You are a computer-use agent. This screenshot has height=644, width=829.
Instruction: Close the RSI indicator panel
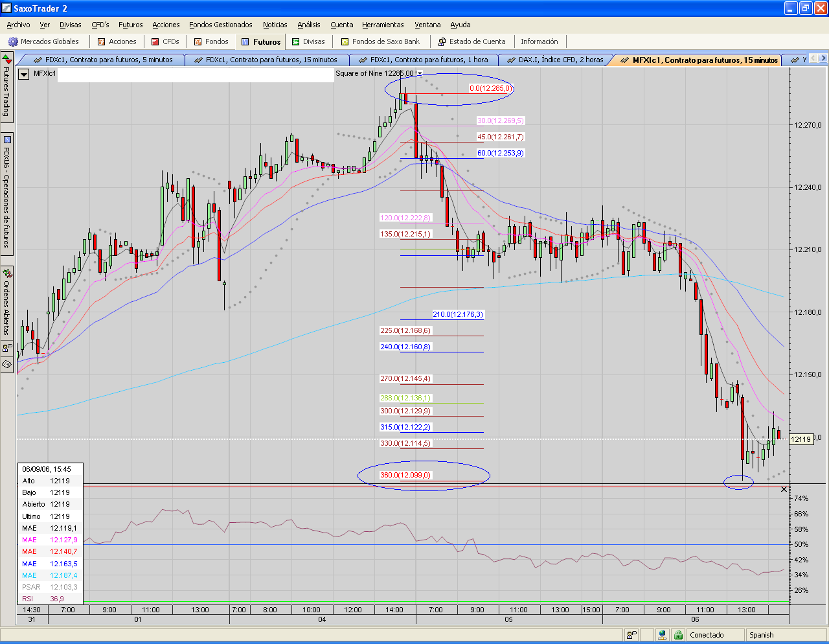[x=784, y=490]
